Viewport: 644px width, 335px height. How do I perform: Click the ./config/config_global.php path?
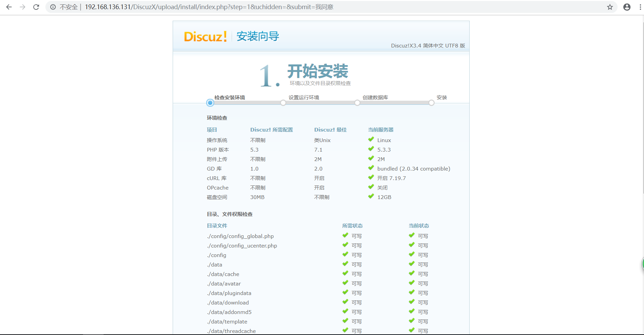(x=240, y=236)
